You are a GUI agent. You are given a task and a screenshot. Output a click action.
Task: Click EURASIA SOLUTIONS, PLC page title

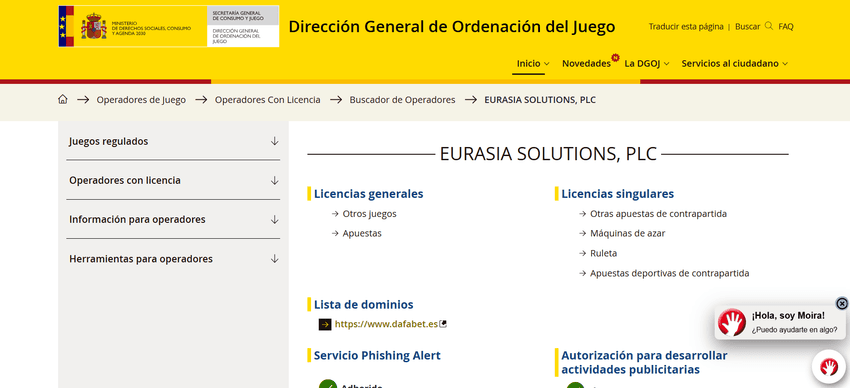coord(548,154)
